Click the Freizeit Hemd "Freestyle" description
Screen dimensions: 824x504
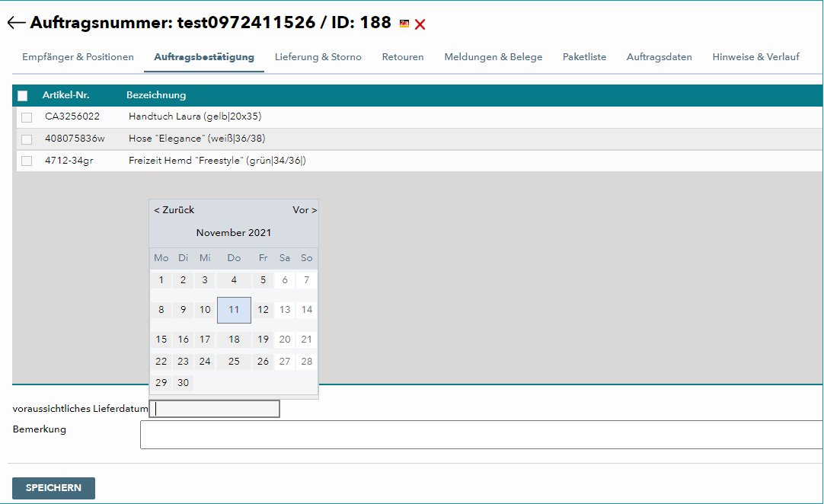(x=217, y=161)
